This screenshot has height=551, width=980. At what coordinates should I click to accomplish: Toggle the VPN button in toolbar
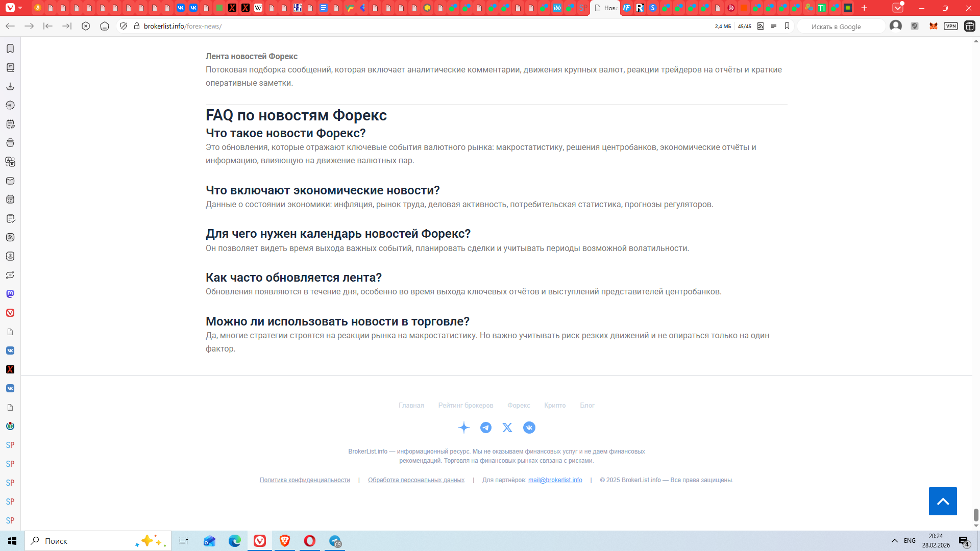coord(950,26)
